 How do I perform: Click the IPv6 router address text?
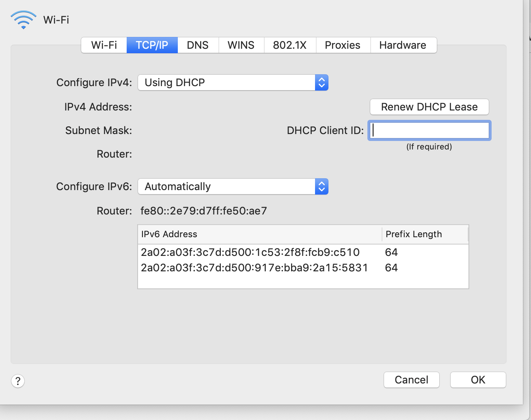(x=203, y=211)
